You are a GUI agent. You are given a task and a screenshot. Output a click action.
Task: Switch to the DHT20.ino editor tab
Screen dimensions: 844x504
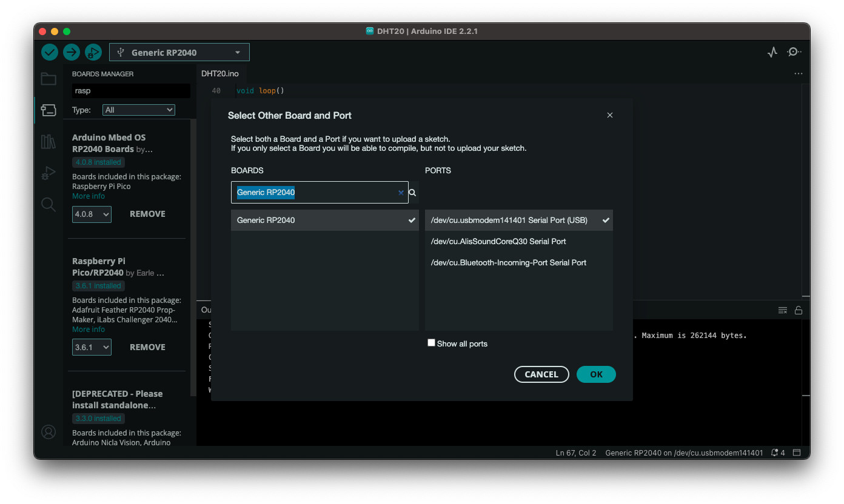point(220,73)
